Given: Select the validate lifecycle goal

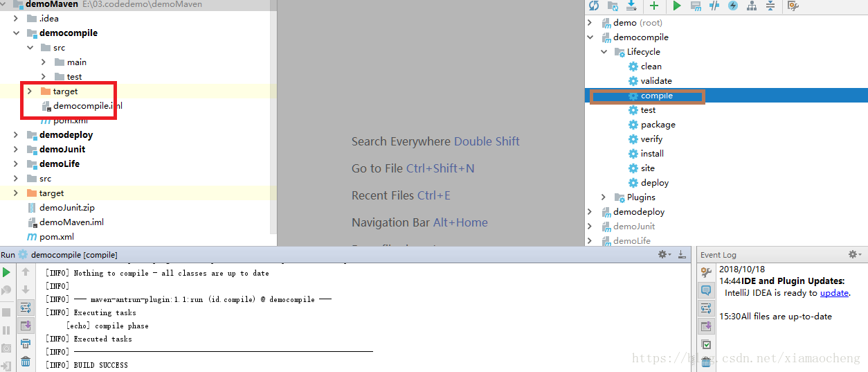Looking at the screenshot, I should tap(649, 81).
